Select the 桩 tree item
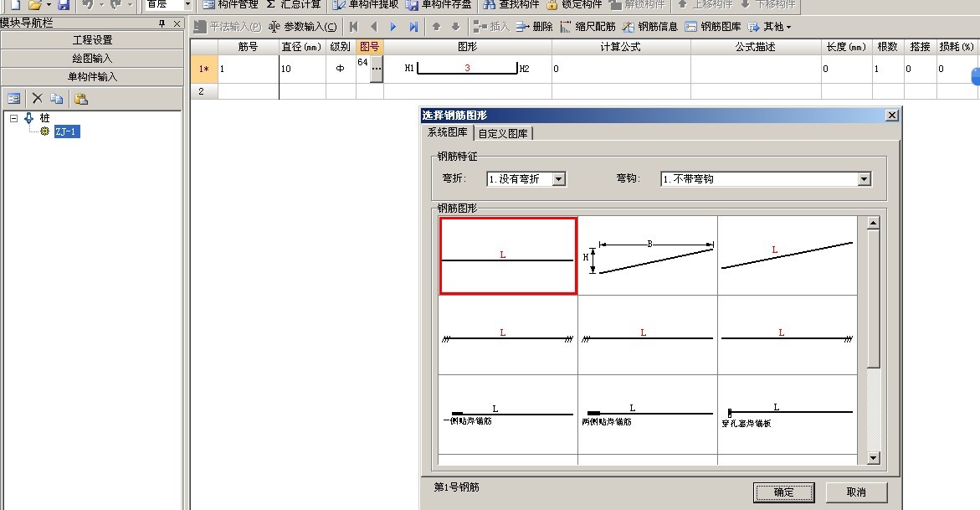Screen dimensions: 980x510 coord(44,117)
